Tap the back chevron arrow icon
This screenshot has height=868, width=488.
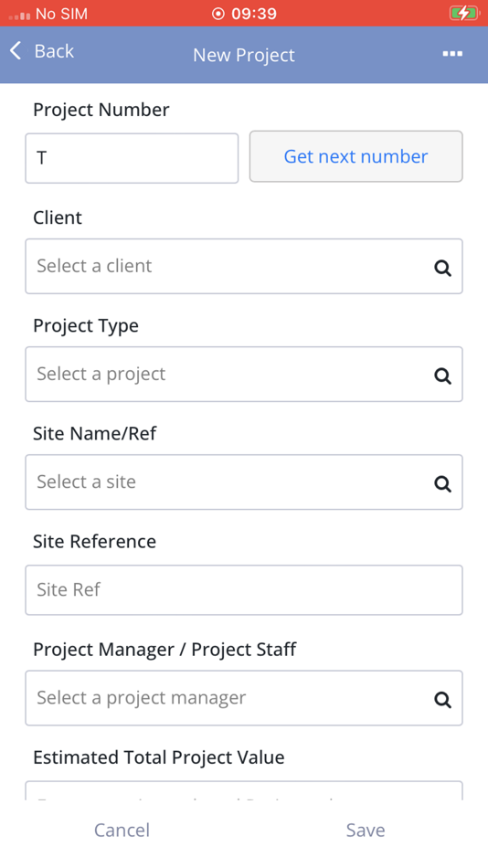pos(16,50)
